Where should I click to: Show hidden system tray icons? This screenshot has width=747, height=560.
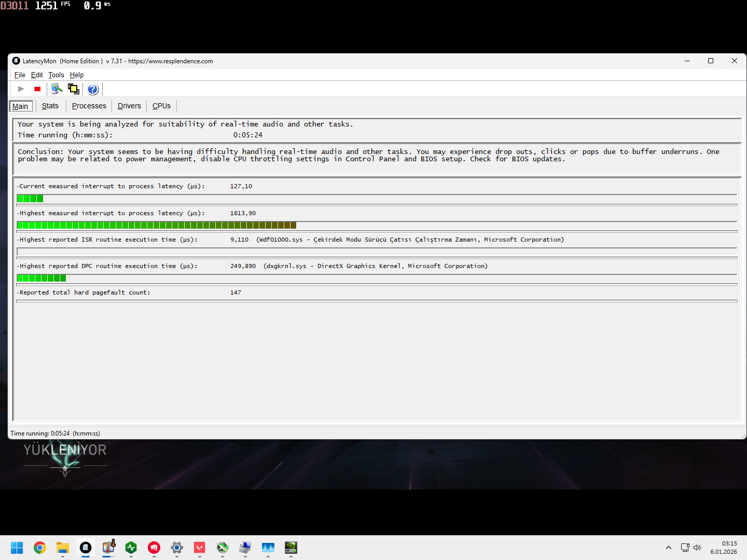[x=669, y=548]
